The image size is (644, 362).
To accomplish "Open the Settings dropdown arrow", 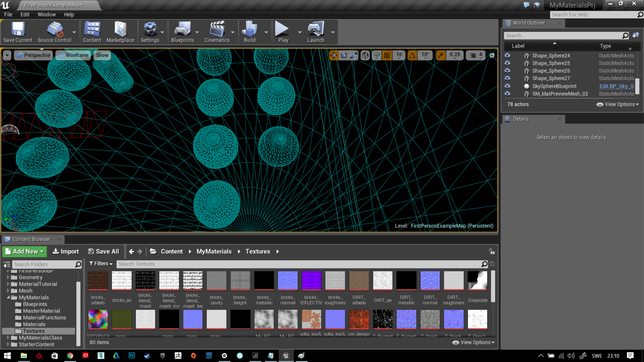I will coord(162,32).
